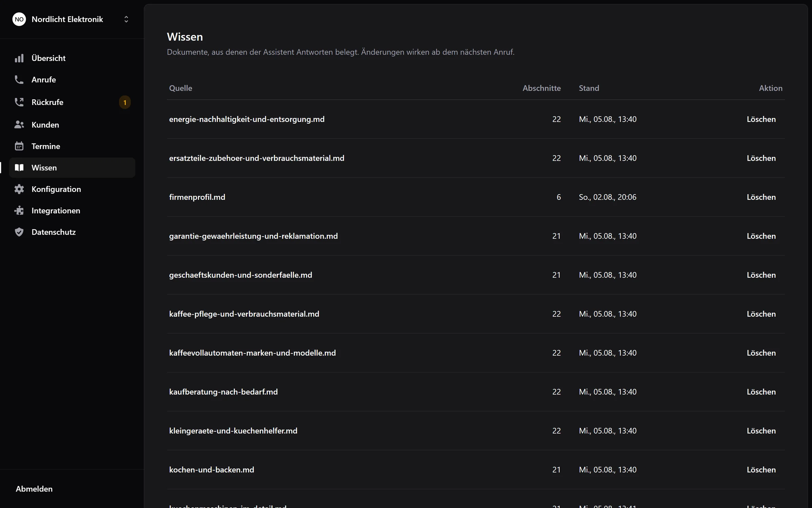
Task: Delete kaffee-pflege-und-verbrauchsmaterial.md
Action: click(x=761, y=314)
